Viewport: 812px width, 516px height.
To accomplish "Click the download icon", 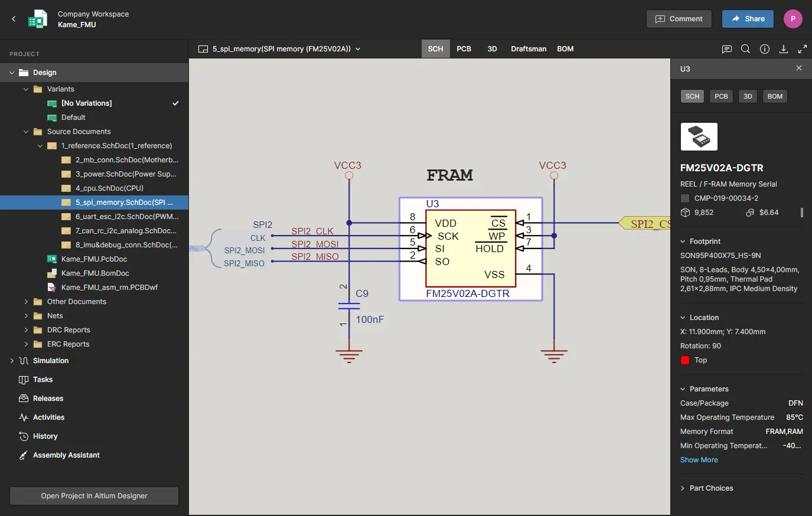I will 784,49.
